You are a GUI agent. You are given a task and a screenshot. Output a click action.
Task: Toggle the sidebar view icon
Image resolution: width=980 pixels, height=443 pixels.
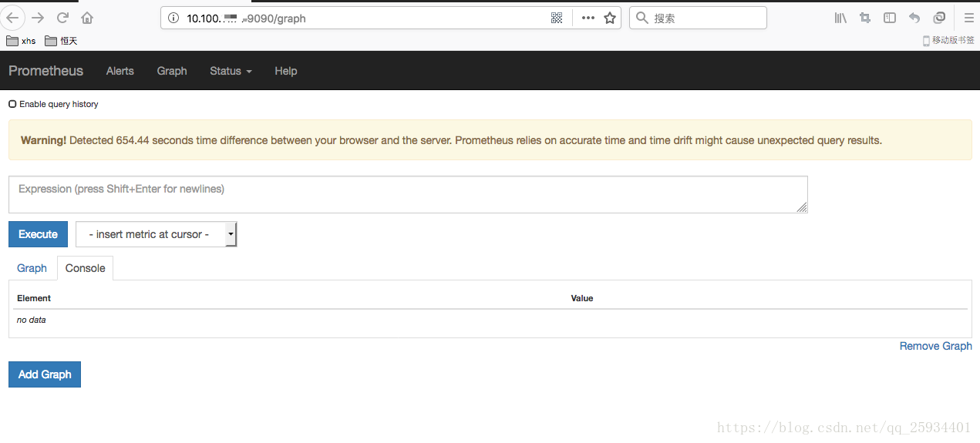click(x=890, y=18)
